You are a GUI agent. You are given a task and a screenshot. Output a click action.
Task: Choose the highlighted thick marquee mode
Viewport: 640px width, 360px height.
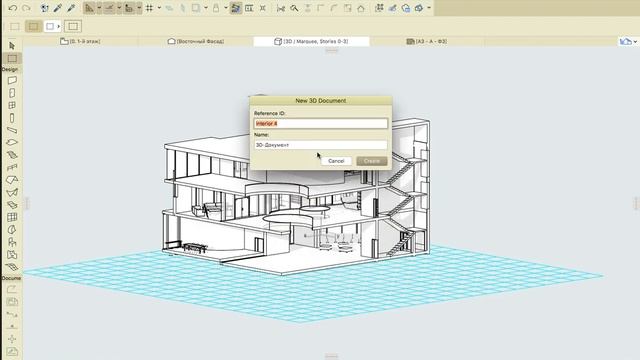33,27
